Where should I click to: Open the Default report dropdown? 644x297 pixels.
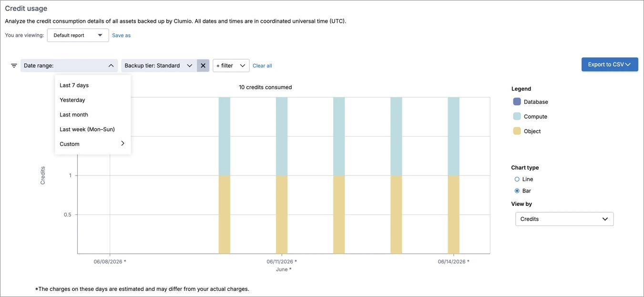click(78, 35)
